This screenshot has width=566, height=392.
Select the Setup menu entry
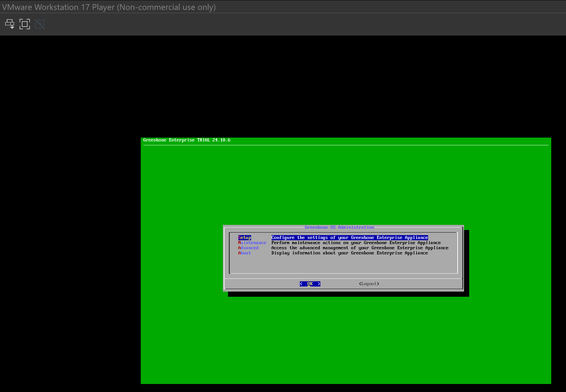245,237
